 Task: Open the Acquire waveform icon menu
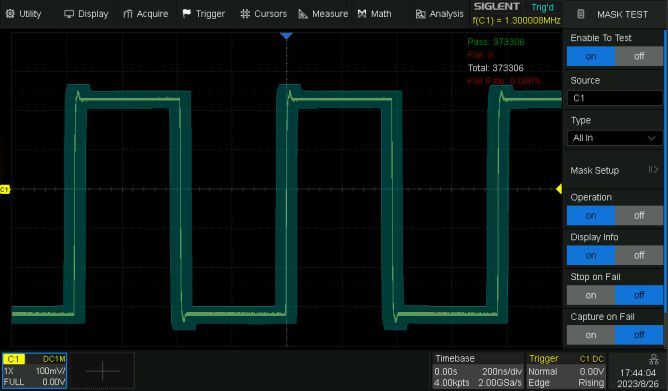pos(145,14)
